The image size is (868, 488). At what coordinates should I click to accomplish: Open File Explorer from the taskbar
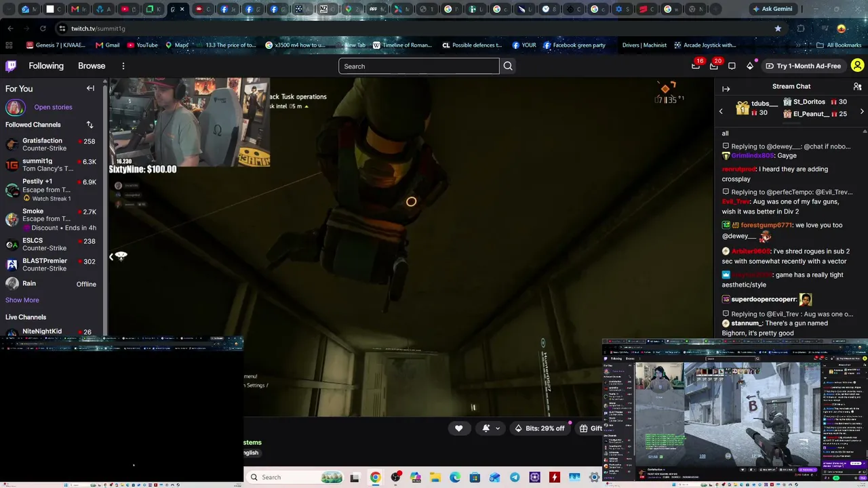tap(435, 477)
